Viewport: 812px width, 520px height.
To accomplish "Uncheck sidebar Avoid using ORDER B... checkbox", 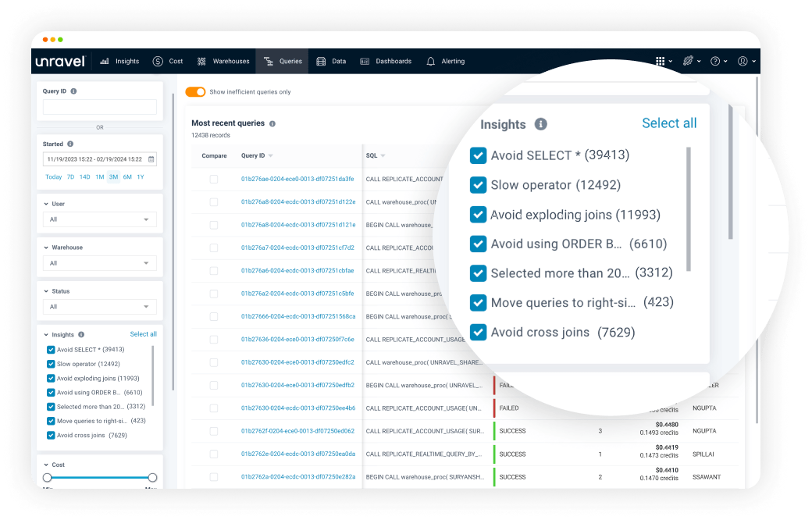I will click(x=51, y=393).
